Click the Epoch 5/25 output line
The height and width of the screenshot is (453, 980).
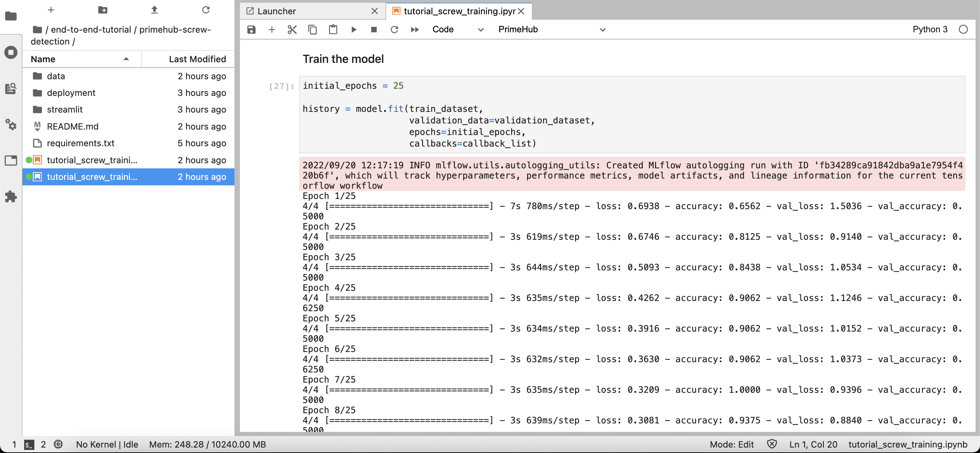coord(329,318)
